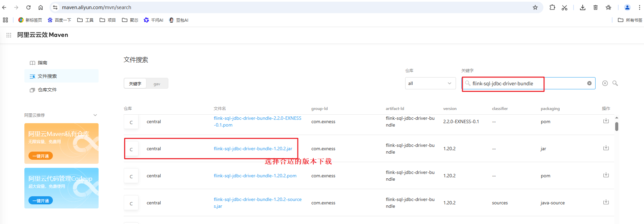Viewport: 644px width, 224px height.
Task: Click the version column header
Action: [450, 109]
